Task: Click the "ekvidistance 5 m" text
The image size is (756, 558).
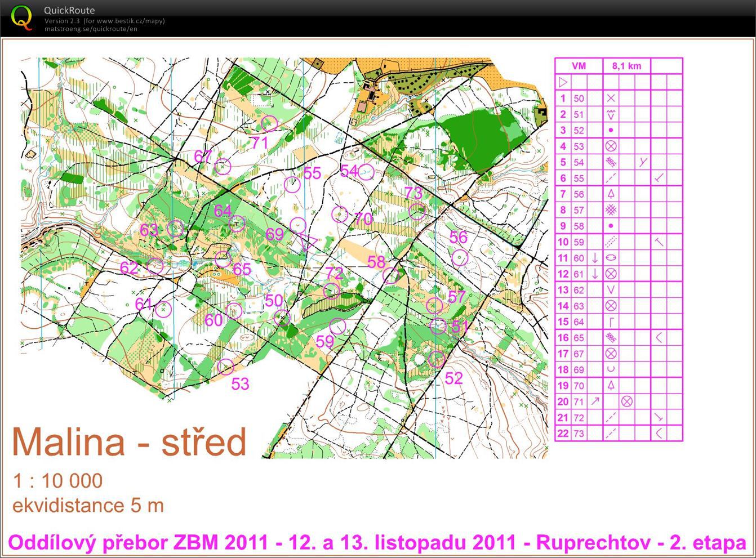Action: 88,505
